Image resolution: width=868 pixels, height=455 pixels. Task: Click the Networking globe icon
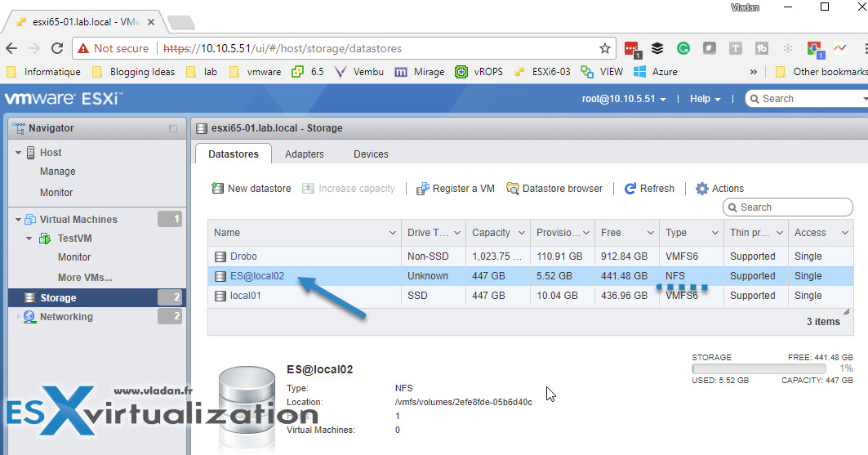[x=29, y=317]
